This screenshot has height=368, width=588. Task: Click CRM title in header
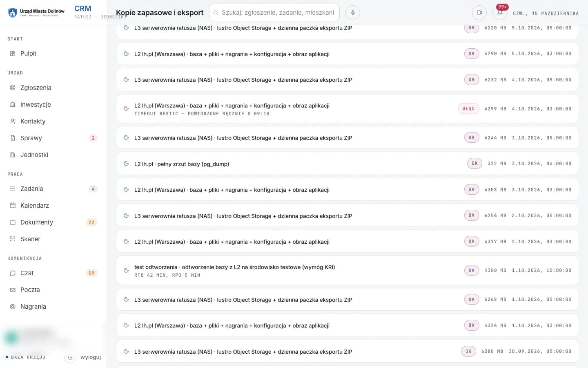(83, 9)
